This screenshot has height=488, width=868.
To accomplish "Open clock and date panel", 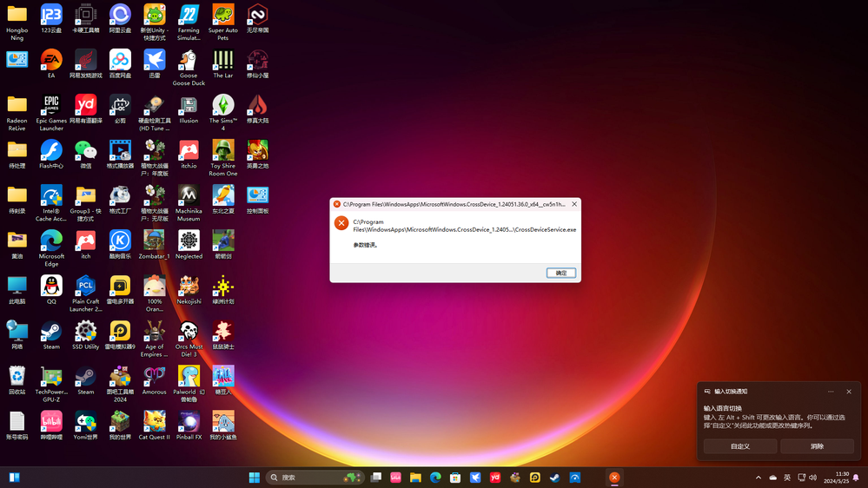I will [x=836, y=478].
